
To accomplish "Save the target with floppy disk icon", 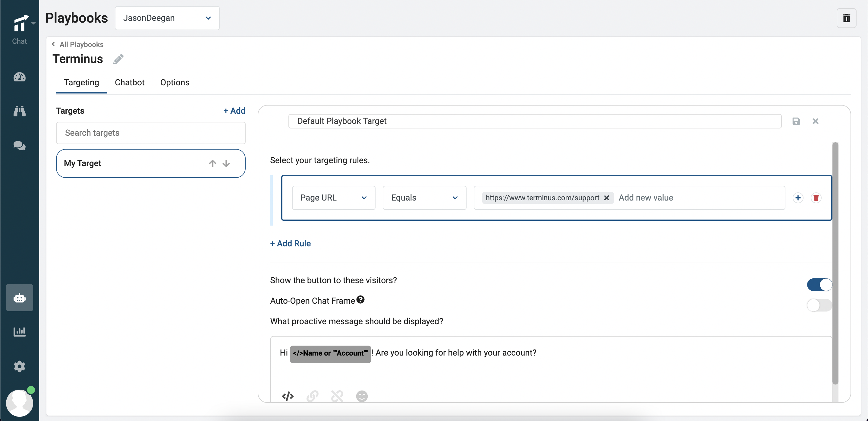I will [x=796, y=121].
